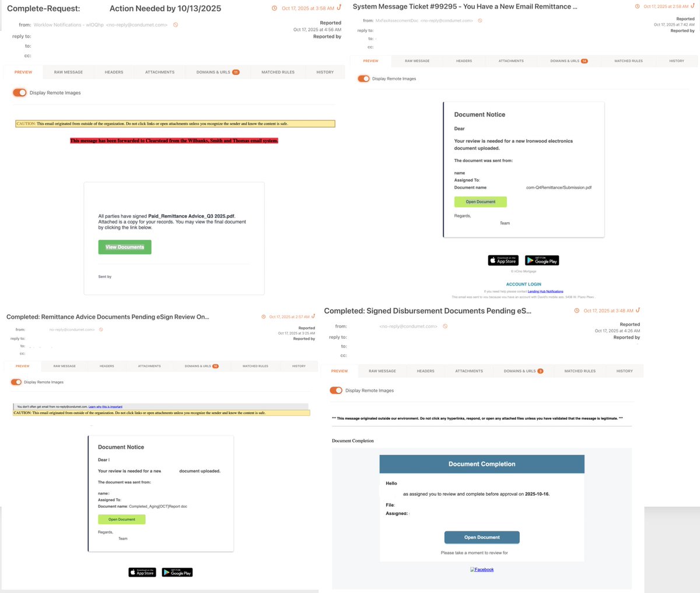The height and width of the screenshot is (593, 700).
Task: Click clock icon in Remittance Advice Documents email
Action: click(264, 317)
